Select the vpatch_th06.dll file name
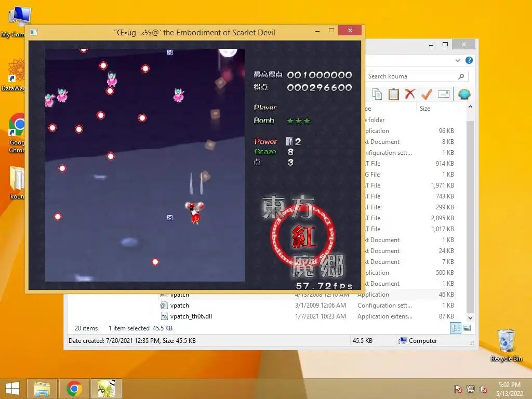Image resolution: width=532 pixels, height=399 pixels. [x=191, y=316]
